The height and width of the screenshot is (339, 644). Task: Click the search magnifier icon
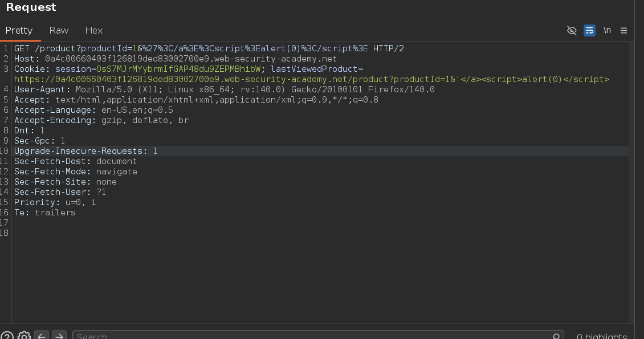[x=556, y=337]
